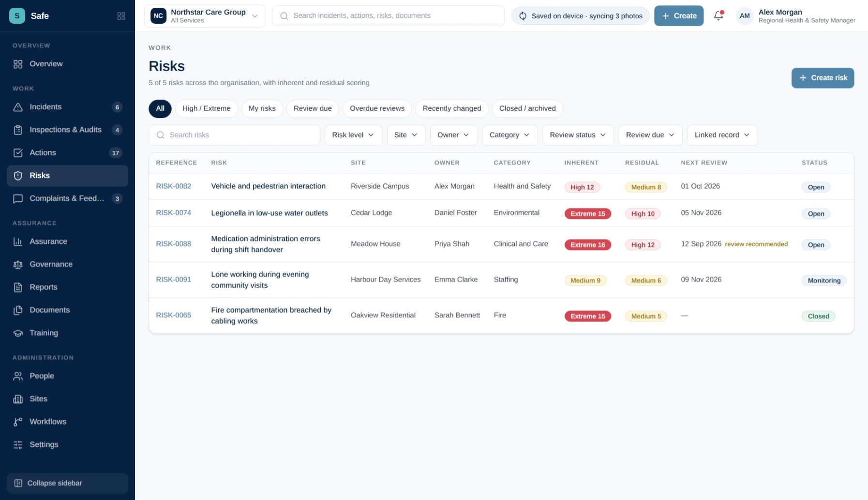Select the All filter tab

click(160, 108)
